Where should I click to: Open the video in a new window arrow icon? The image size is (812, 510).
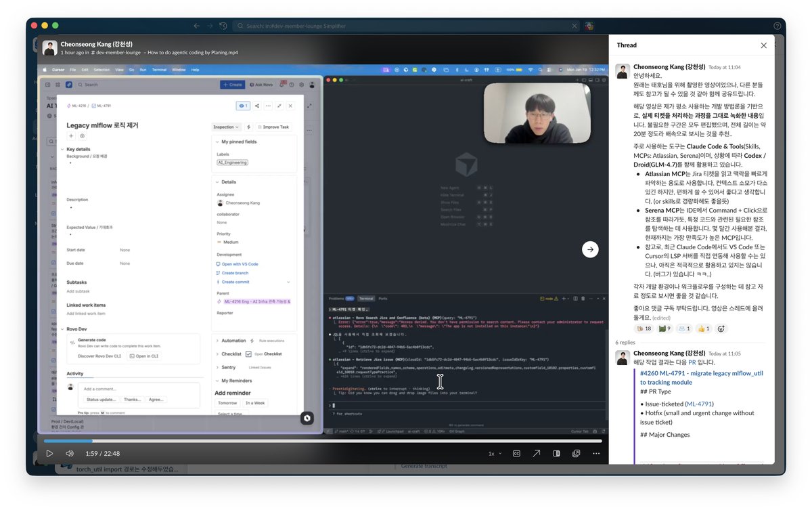pyautogui.click(x=536, y=454)
